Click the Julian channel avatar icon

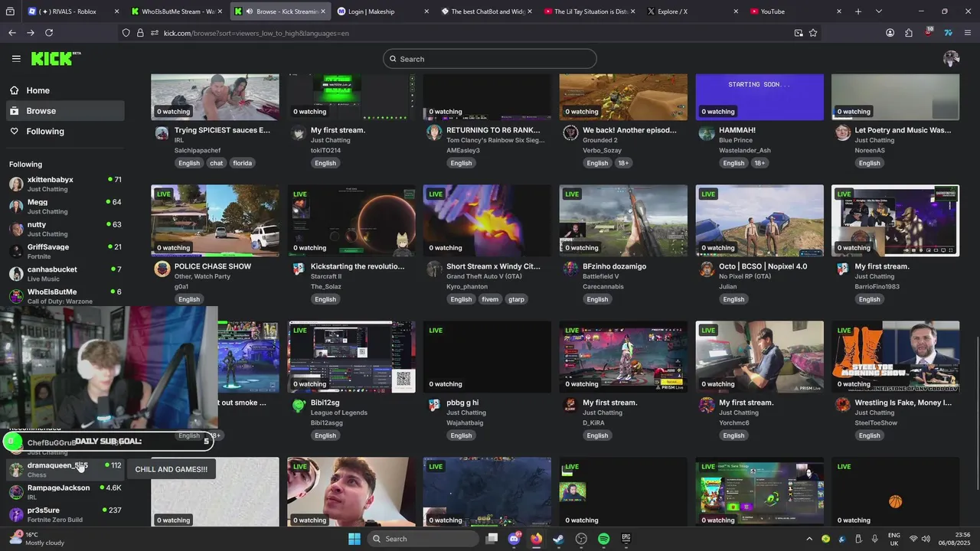[x=707, y=269]
